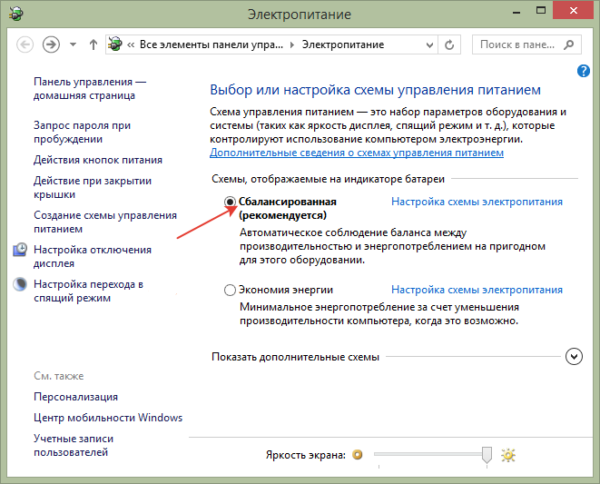Select the 'Сбалансированная (рекомендуется)' radio button
This screenshot has height=484, width=600.
[x=230, y=202]
